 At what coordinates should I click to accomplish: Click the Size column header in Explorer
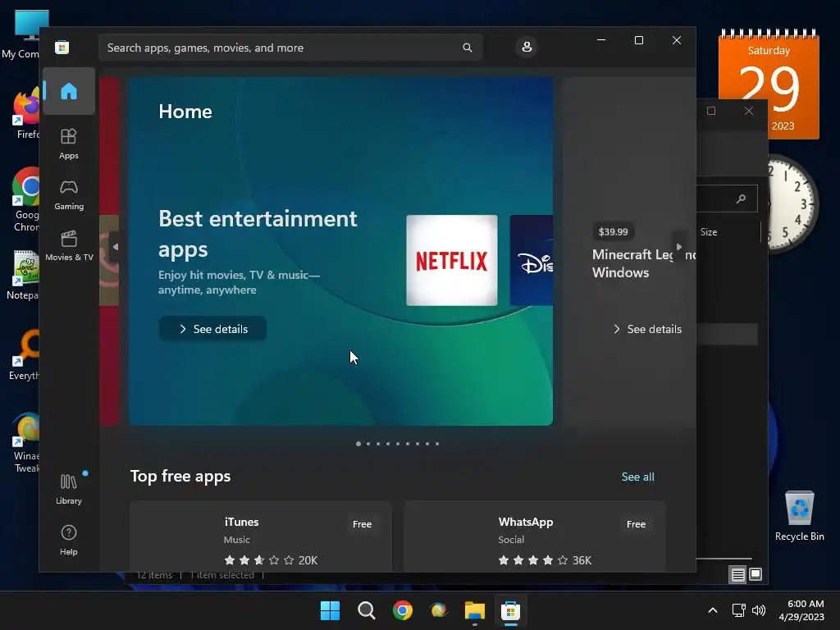pos(708,232)
